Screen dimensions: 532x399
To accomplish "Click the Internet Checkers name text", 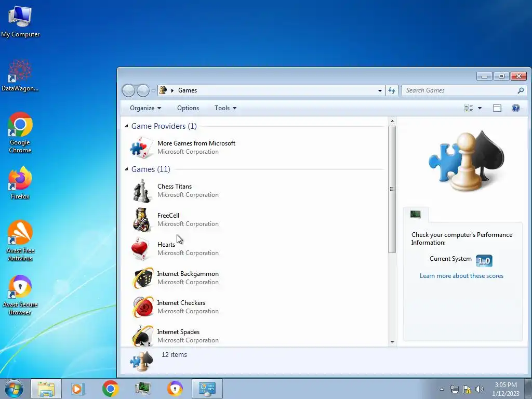I will (x=181, y=303).
